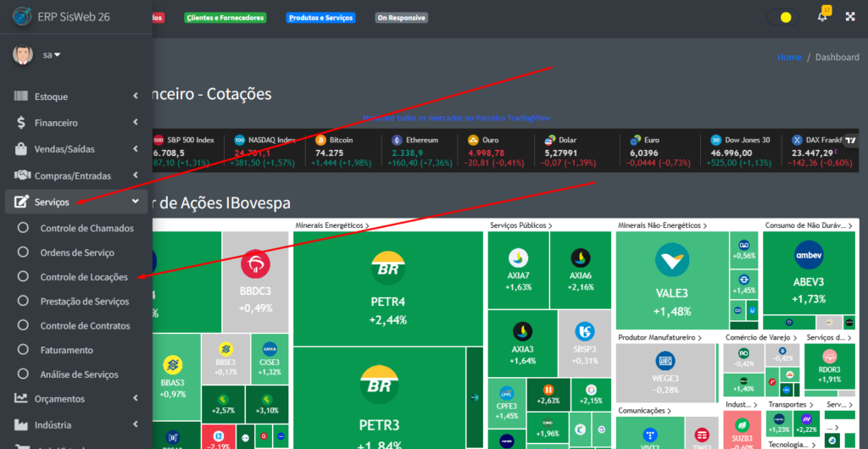Click the ERP SisWeb 26 logo
Image resolution: width=868 pixels, height=449 pixels.
(22, 17)
